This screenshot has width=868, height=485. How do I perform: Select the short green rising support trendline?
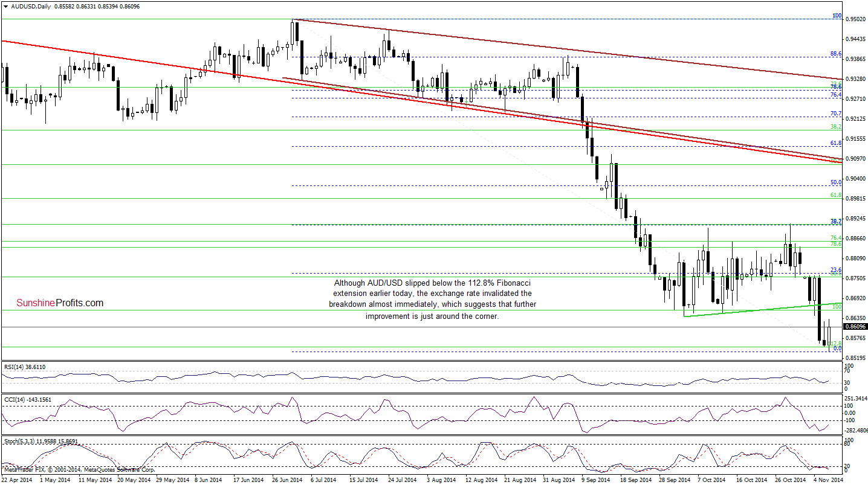click(762, 310)
